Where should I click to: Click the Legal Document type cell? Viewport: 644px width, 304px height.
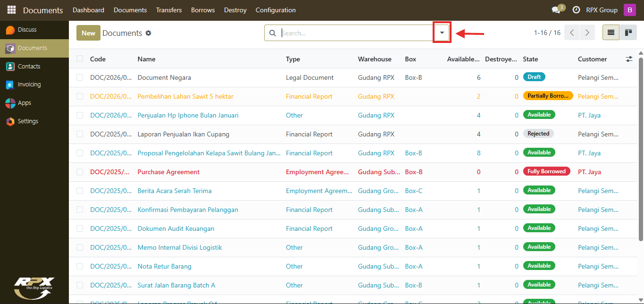pyautogui.click(x=309, y=77)
